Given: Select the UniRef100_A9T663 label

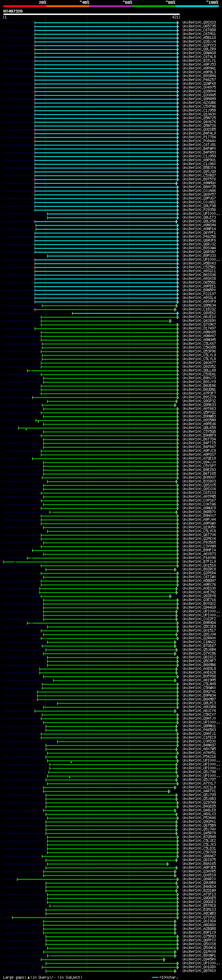Looking at the screenshot, I should coord(199,408).
